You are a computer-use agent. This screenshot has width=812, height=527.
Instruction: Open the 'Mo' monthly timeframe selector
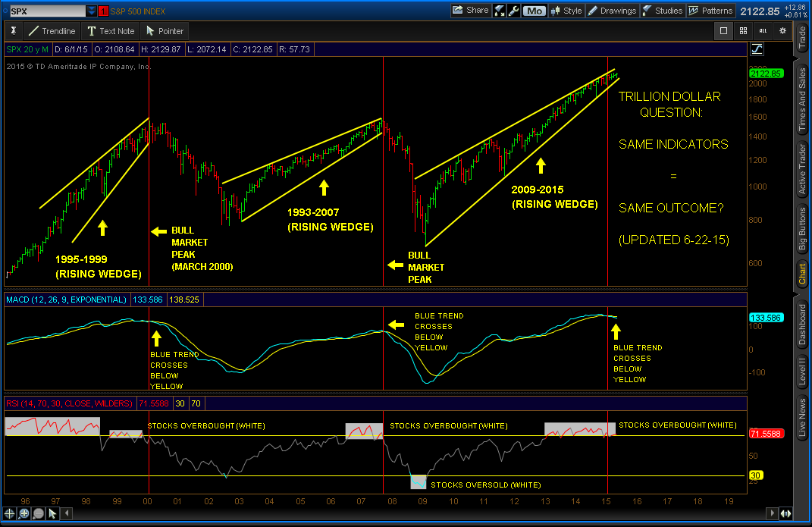[x=535, y=11]
